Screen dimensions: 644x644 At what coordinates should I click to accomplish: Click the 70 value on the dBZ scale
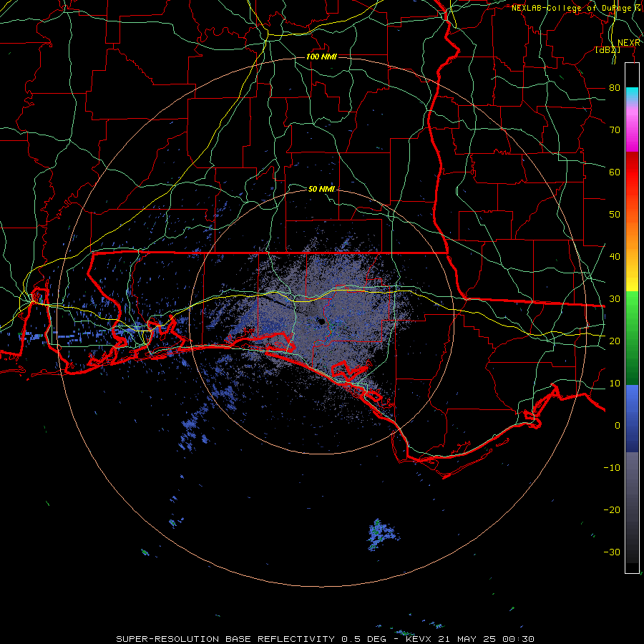coord(615,130)
